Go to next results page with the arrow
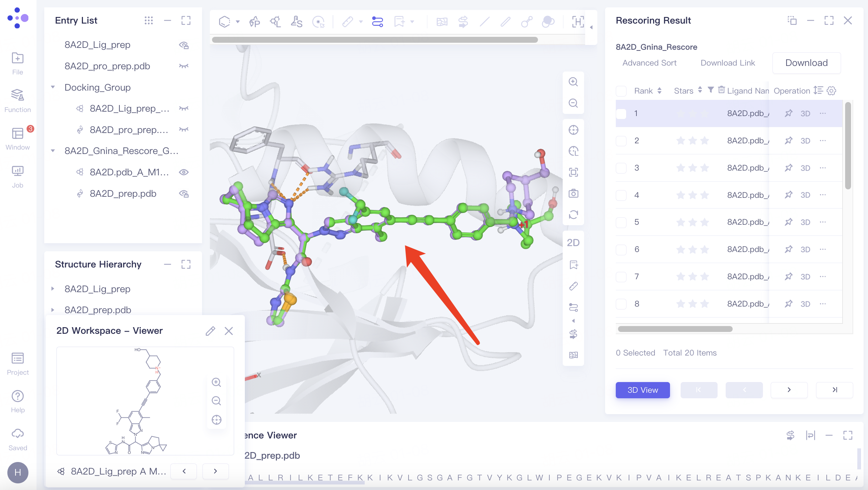The width and height of the screenshot is (868, 490). click(789, 390)
